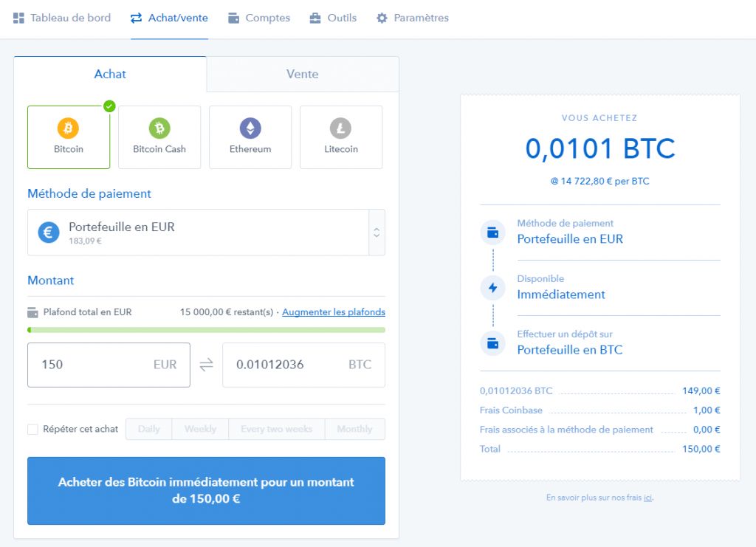Open the Achat/vente navigation item

pyautogui.click(x=169, y=18)
